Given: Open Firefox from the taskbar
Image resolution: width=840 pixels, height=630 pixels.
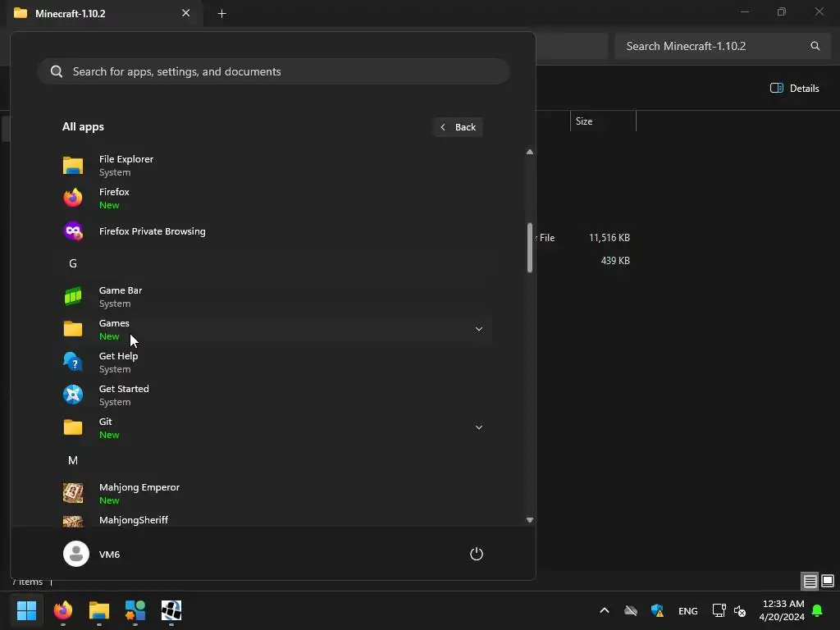Looking at the screenshot, I should (x=62, y=610).
